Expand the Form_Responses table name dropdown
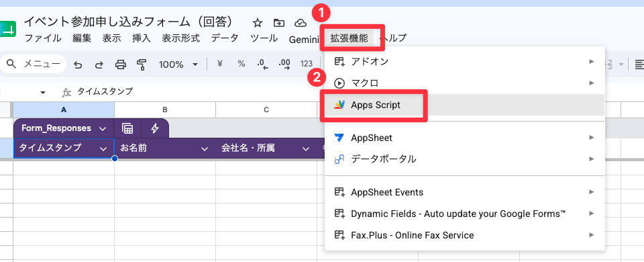 [x=103, y=129]
